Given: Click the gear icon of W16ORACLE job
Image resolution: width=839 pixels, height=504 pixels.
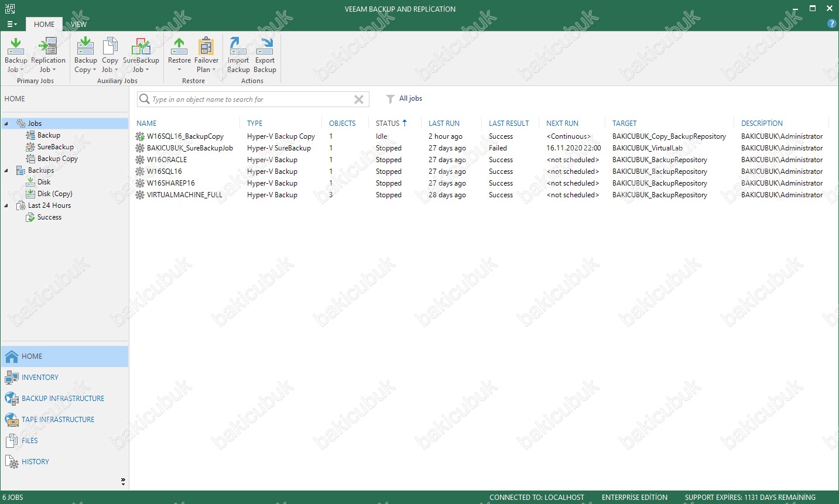Looking at the screenshot, I should pos(140,160).
